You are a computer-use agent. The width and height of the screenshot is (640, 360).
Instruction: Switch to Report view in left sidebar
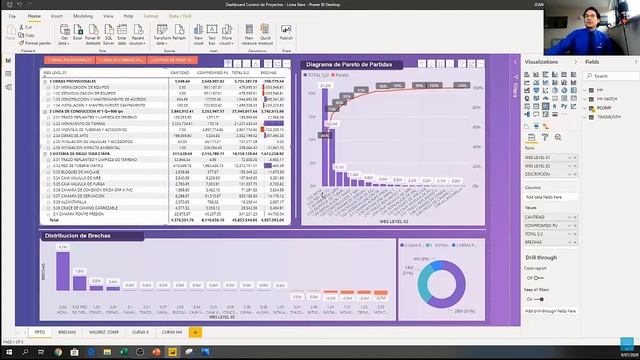[8, 60]
